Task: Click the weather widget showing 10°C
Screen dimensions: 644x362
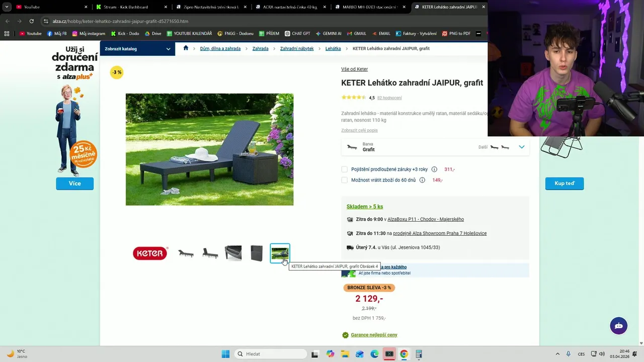Action: coord(17,354)
